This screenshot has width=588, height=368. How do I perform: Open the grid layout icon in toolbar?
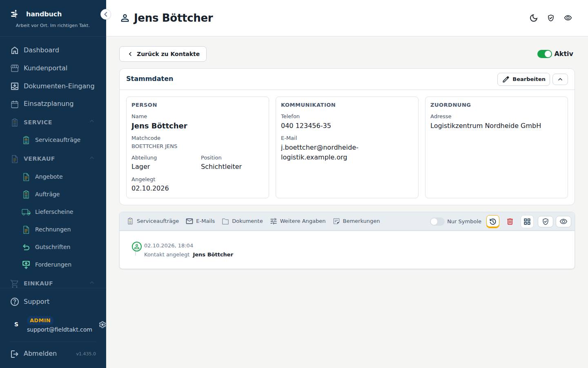tap(527, 221)
